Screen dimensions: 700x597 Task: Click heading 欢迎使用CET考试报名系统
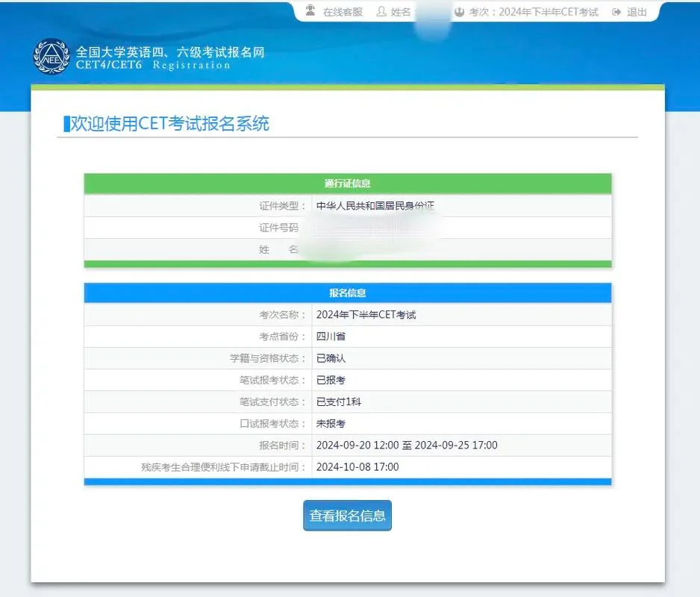[x=169, y=124]
